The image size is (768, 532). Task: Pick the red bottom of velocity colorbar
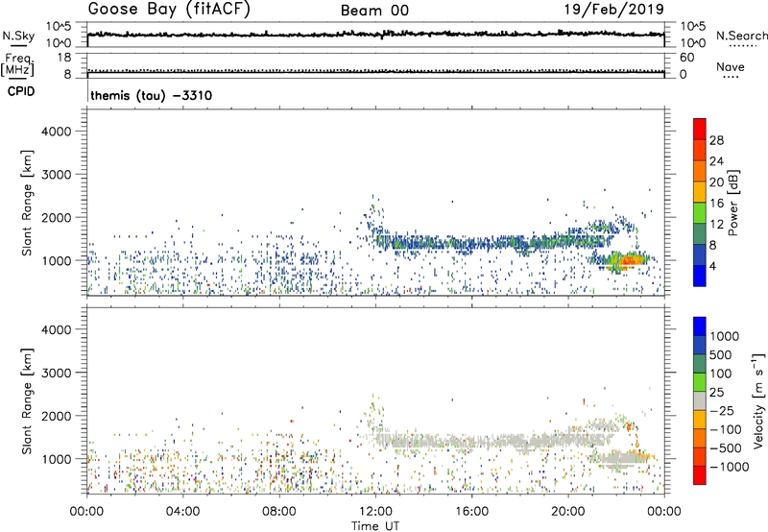[x=700, y=475]
